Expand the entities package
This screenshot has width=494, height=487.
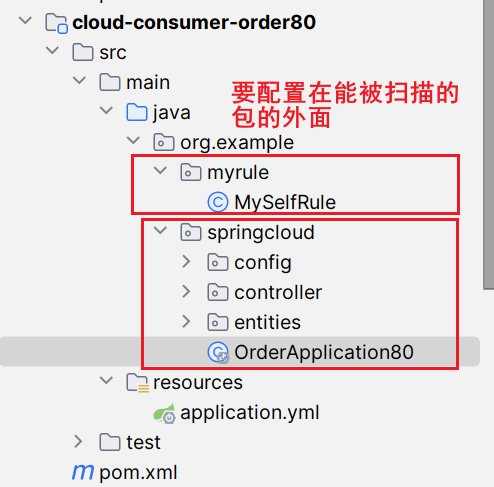tap(186, 322)
